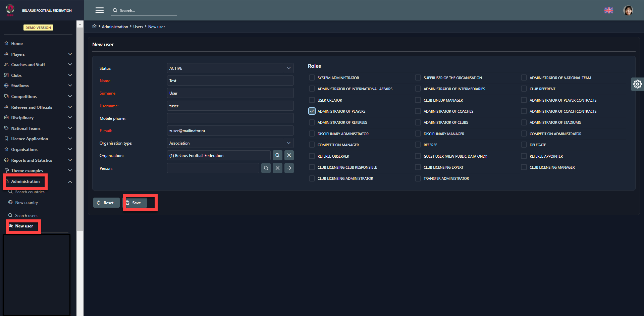Tick Competition Manager role checkbox
The width and height of the screenshot is (644, 316).
[312, 145]
